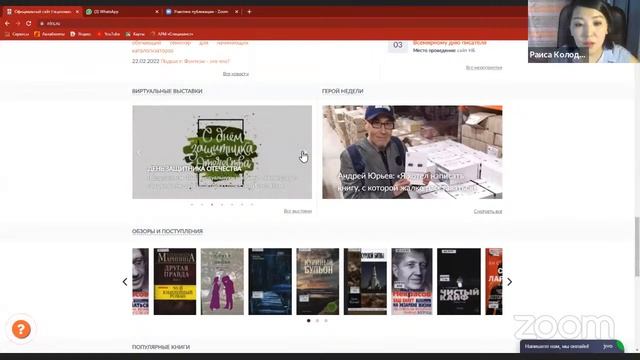Select the first book carousel page dot

(x=309, y=321)
